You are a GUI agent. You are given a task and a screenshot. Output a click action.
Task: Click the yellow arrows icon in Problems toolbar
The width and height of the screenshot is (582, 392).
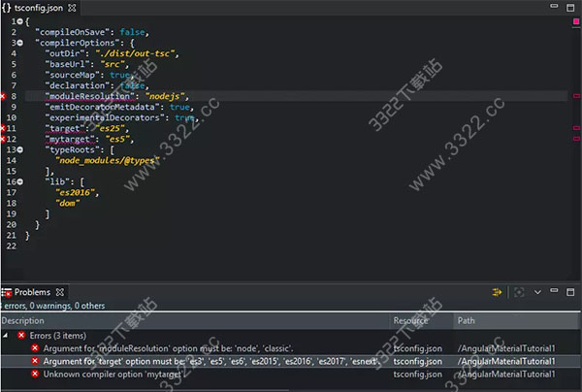[x=498, y=291]
